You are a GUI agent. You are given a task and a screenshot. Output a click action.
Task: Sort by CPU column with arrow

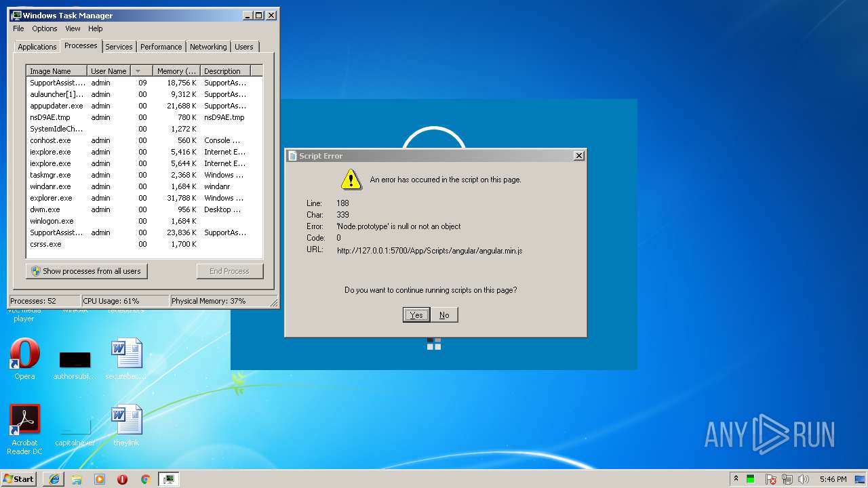point(141,71)
